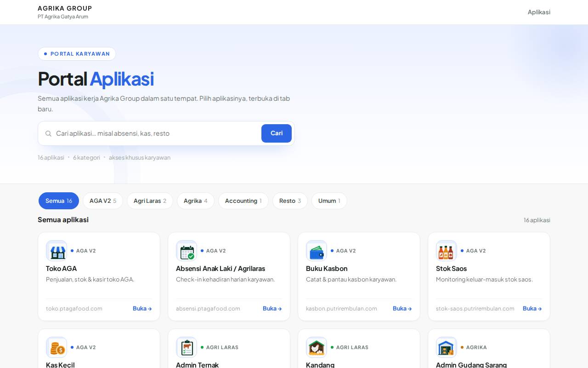Click the PORTAL KARYAWAN badge
Screen dimensions: 588x368
[x=77, y=54]
